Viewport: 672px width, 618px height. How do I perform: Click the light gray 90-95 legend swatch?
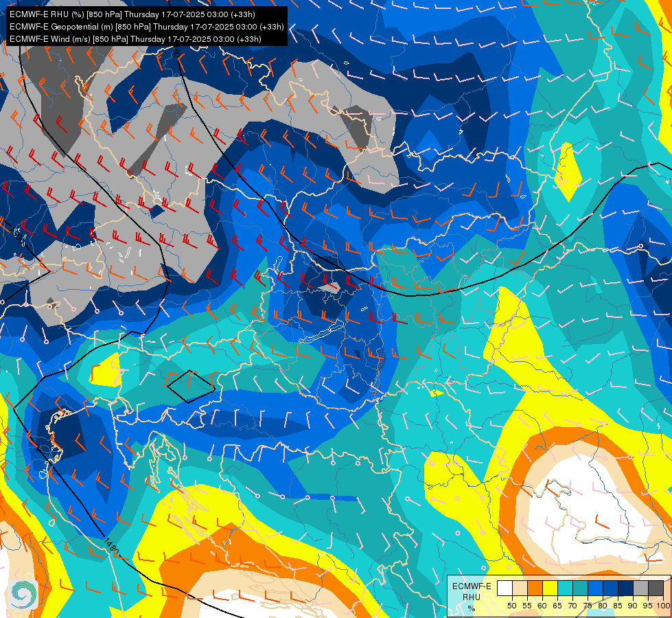pyautogui.click(x=640, y=588)
